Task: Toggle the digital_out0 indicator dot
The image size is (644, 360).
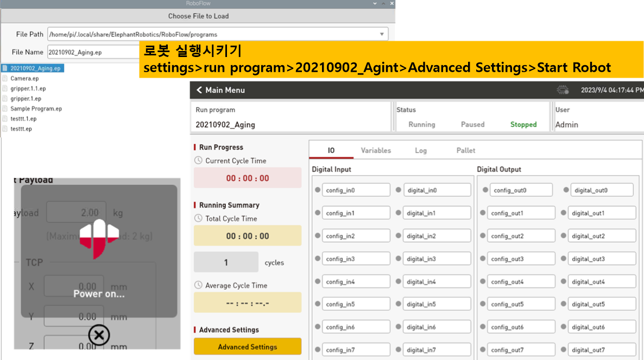Action: click(x=566, y=190)
